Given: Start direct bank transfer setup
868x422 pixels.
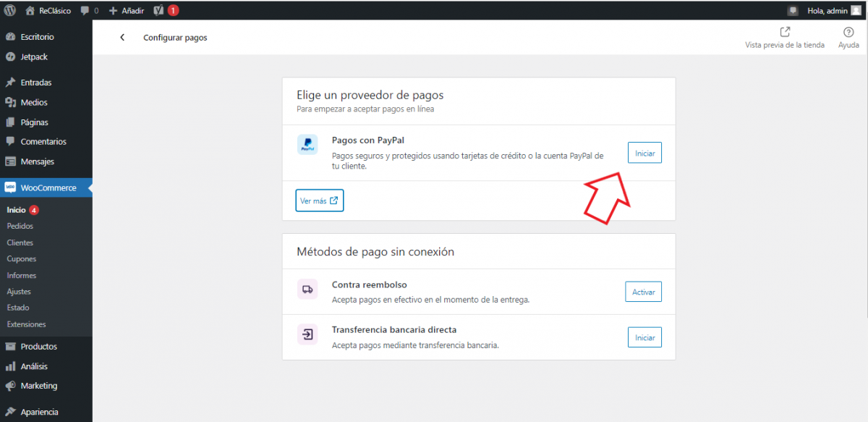Looking at the screenshot, I should tap(644, 337).
